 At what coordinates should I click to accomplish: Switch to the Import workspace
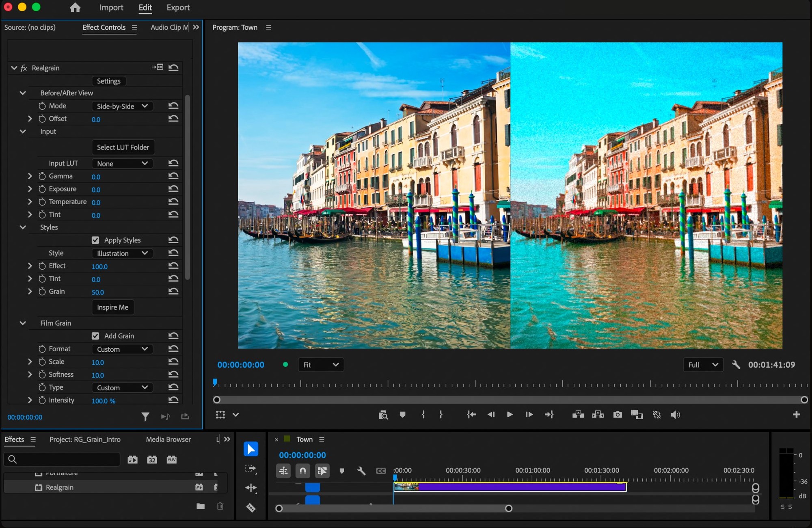111,7
